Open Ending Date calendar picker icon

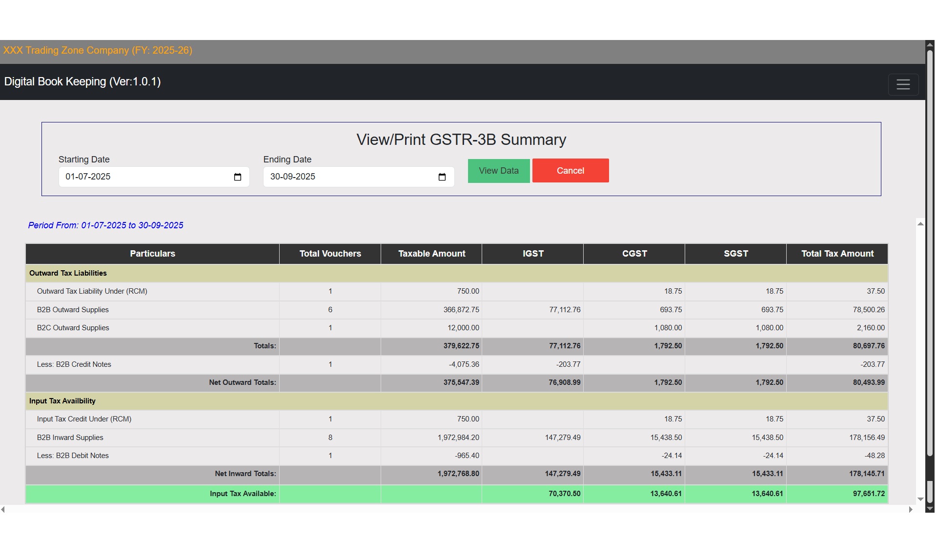(442, 177)
